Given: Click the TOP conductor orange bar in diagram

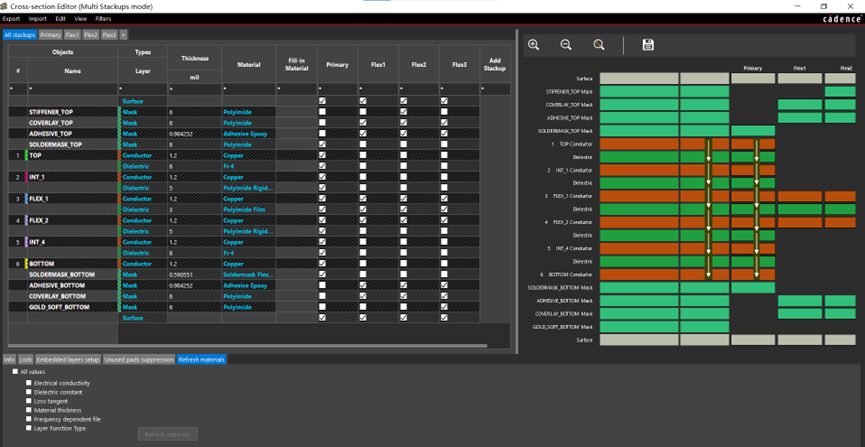Looking at the screenshot, I should [638, 144].
